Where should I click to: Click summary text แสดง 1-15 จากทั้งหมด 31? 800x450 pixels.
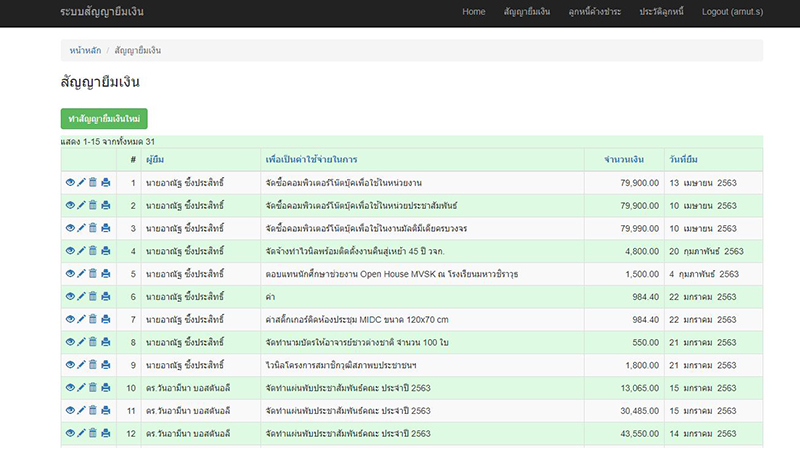[108, 142]
